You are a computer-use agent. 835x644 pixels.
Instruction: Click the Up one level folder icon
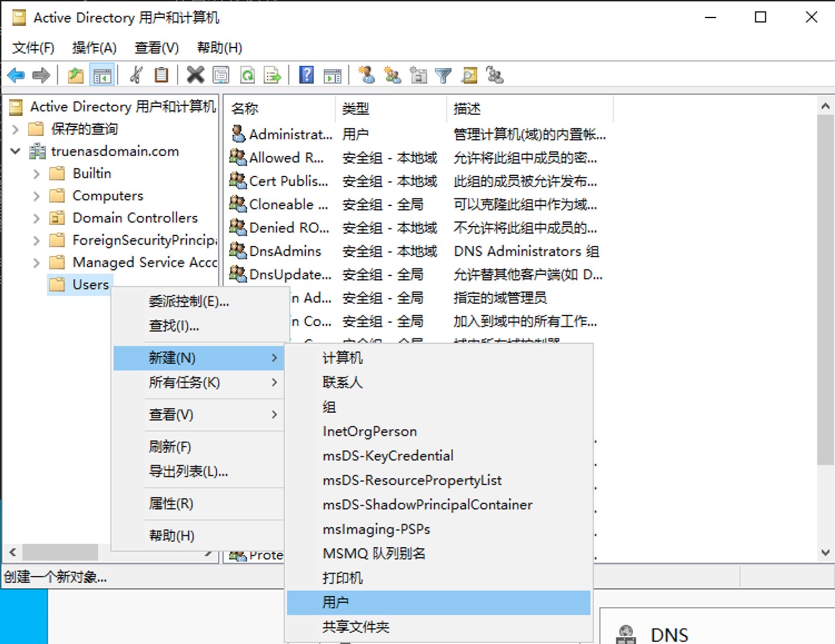(x=76, y=75)
